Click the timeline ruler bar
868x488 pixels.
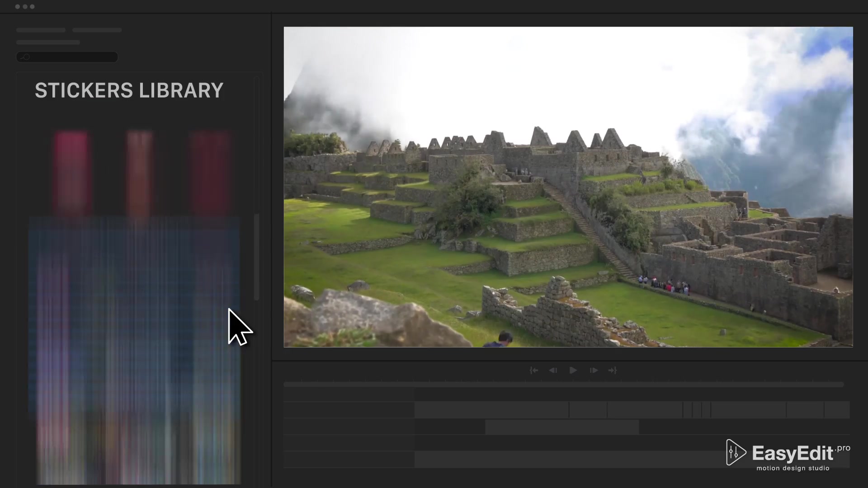[563, 385]
